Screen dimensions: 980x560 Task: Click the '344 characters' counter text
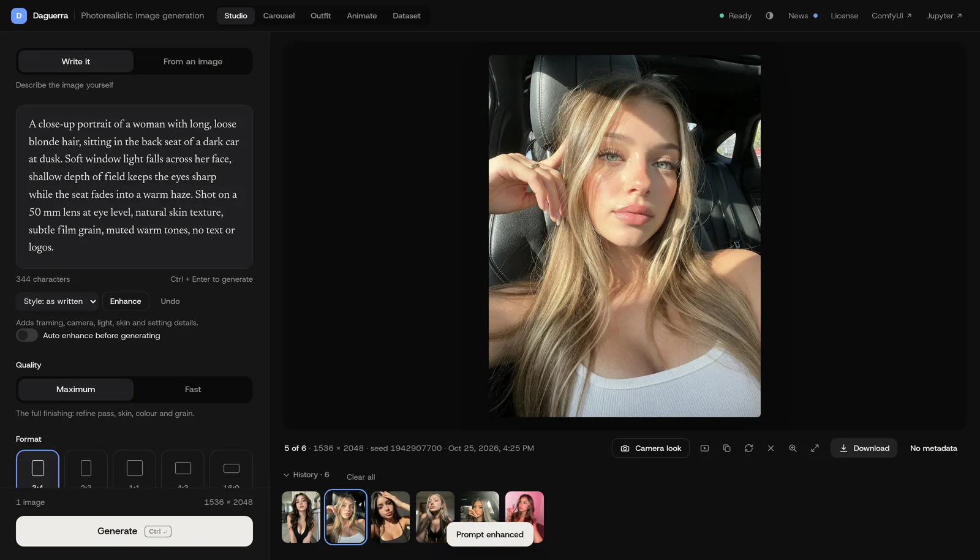(43, 279)
